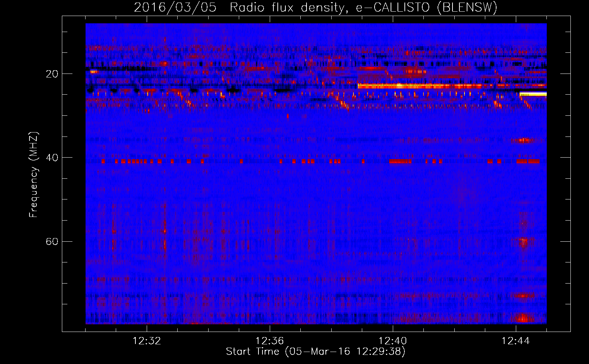Select the 'e-CALLISTO (BLENSW)' title text
The width and height of the screenshot is (589, 364).
coord(426,7)
